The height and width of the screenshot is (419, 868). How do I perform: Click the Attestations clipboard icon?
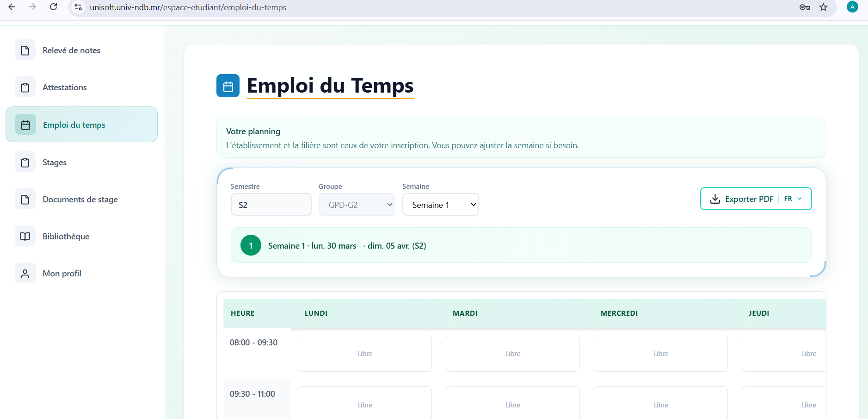tap(25, 87)
